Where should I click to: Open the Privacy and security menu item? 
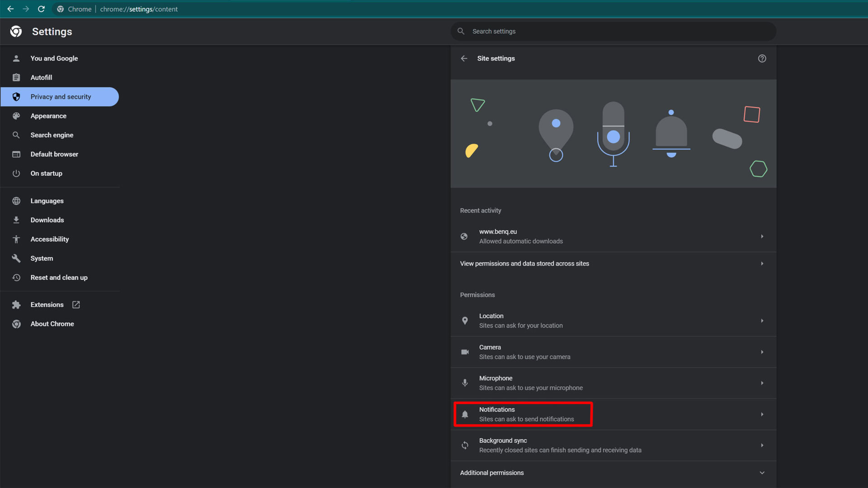click(61, 97)
